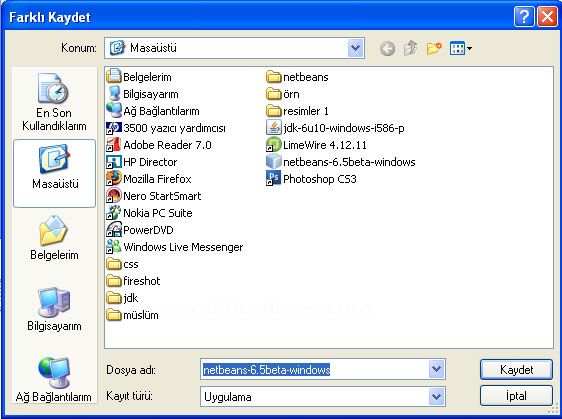Open Ağ Bağlantılarım in the places bar
This screenshot has height=419, width=562.
(54, 380)
